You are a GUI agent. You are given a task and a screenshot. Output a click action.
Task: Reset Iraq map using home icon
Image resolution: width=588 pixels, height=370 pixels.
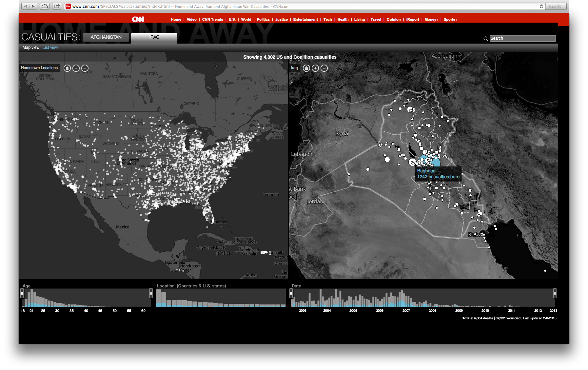(x=306, y=68)
